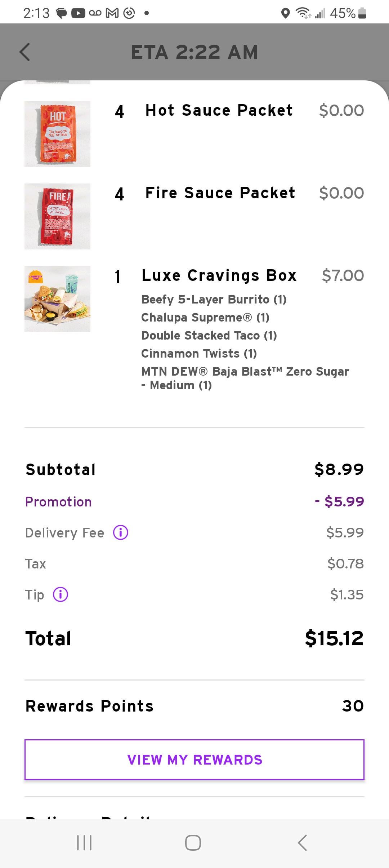Tap the Fire Sauce Packet item title
The width and height of the screenshot is (389, 868).
[220, 193]
